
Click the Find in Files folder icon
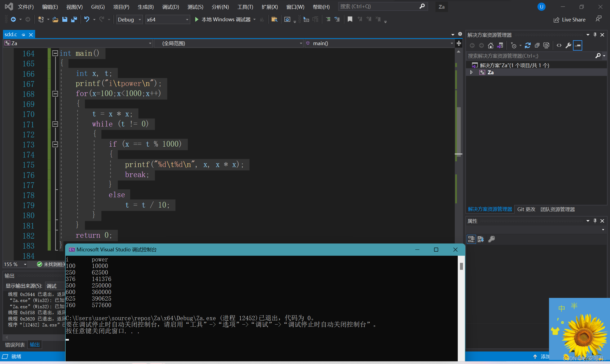(274, 20)
